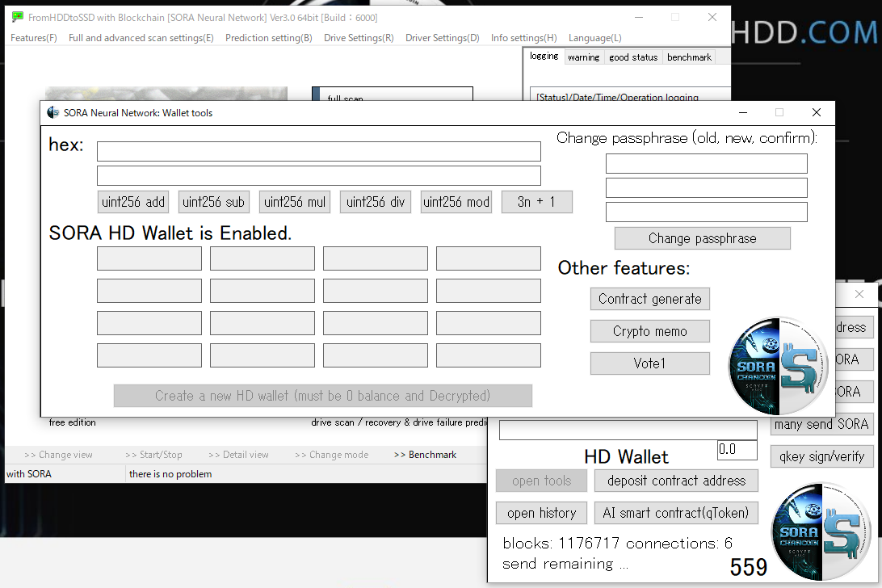Focus the first hex input field
This screenshot has width=882, height=588.
tap(319, 151)
